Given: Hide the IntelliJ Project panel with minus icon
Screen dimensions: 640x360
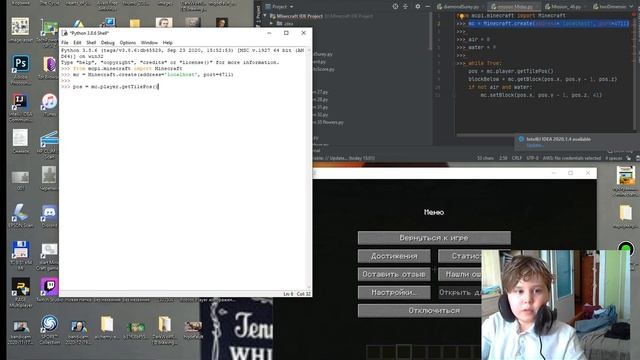Looking at the screenshot, I should tap(427, 7).
